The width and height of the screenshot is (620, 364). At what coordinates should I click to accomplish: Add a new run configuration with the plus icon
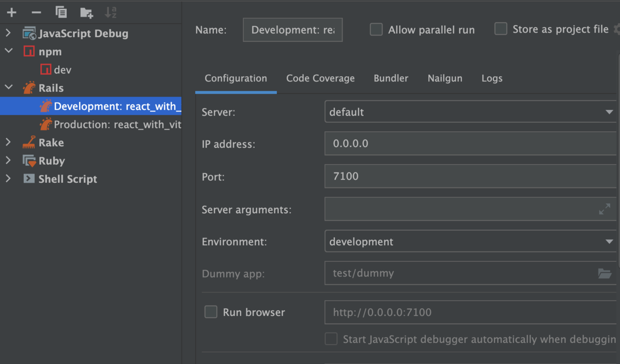coord(11,12)
